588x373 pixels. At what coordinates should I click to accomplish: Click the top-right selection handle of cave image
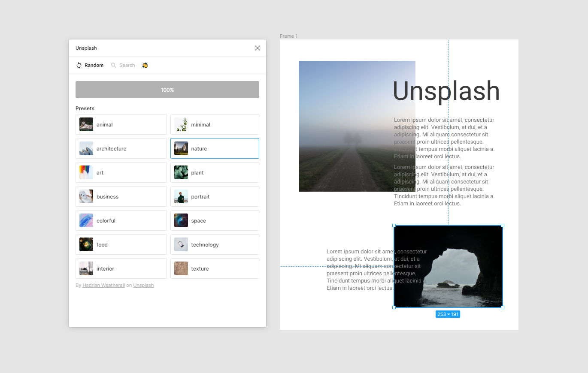503,226
